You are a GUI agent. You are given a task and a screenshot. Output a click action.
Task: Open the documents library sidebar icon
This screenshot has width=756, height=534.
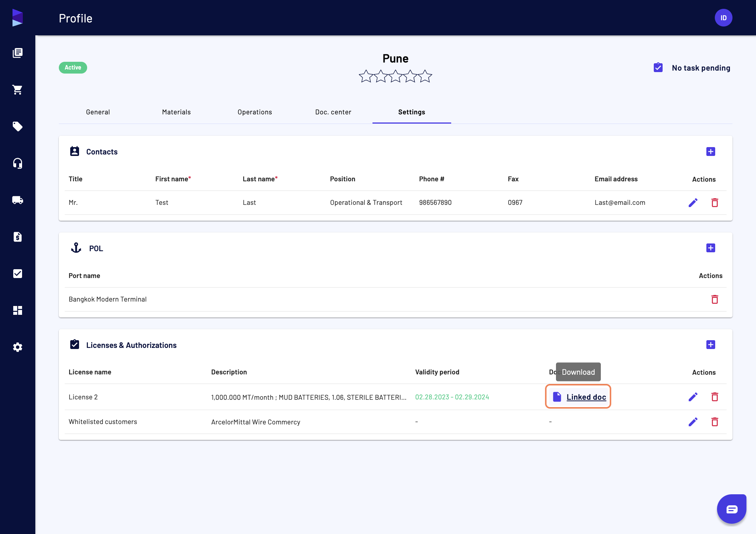point(18,53)
